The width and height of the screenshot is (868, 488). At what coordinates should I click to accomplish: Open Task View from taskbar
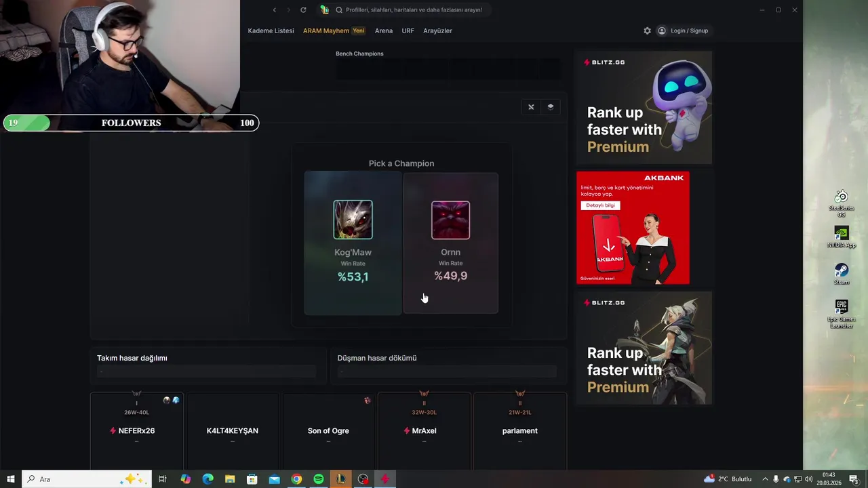[163, 479]
